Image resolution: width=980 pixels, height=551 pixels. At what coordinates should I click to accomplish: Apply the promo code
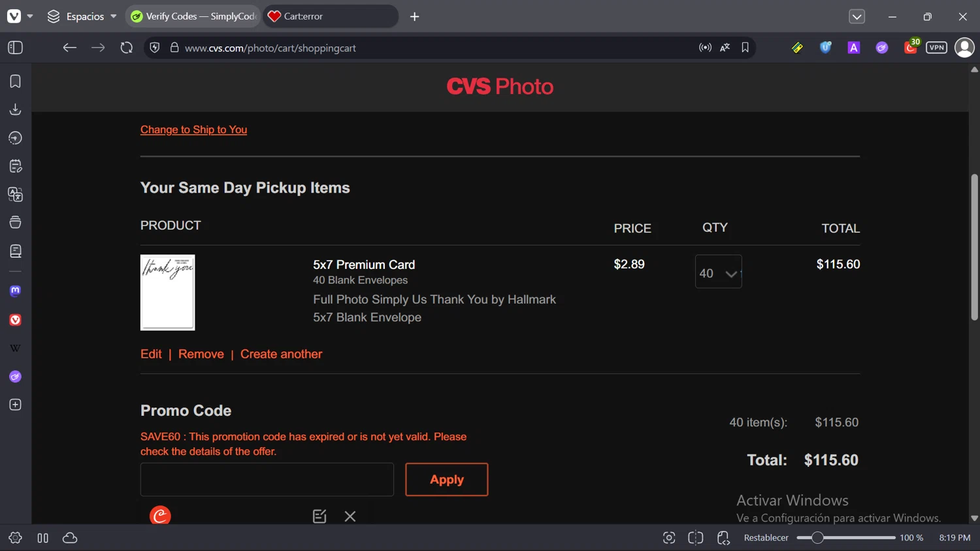pyautogui.click(x=447, y=479)
